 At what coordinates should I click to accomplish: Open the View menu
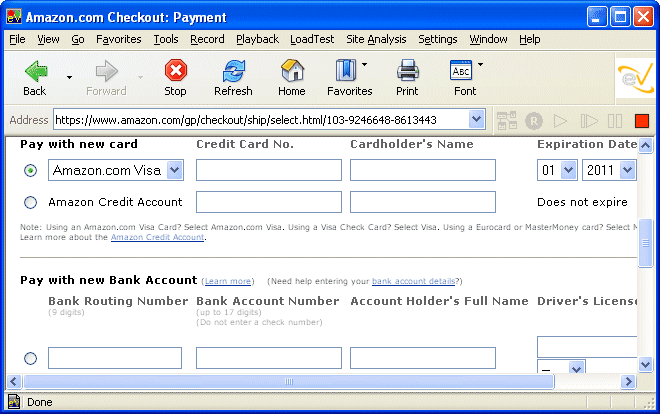48,39
